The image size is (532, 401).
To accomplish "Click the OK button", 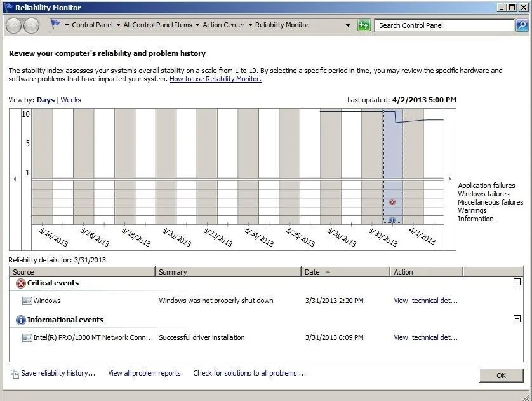I will 501,376.
